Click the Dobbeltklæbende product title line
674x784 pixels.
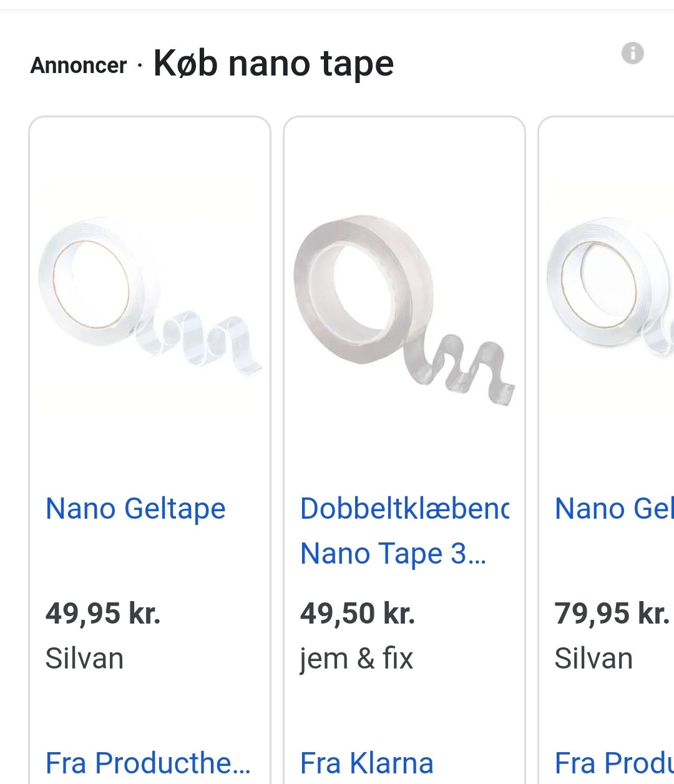click(x=404, y=509)
